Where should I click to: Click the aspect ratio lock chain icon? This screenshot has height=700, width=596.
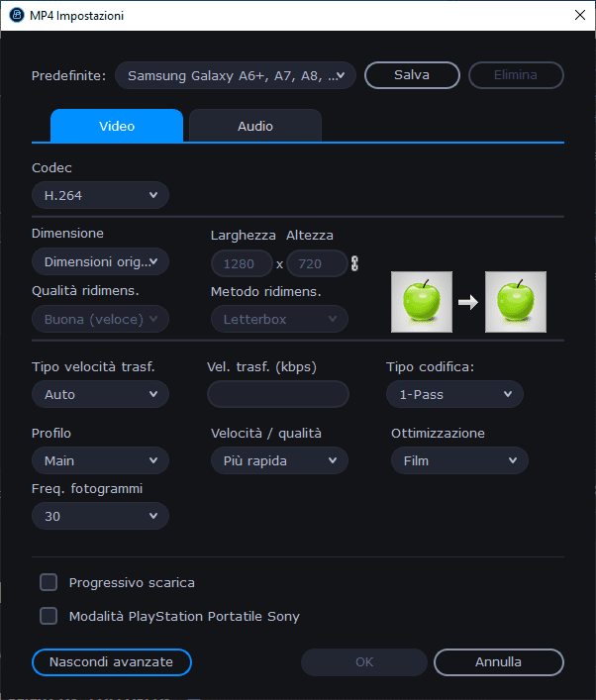click(x=355, y=263)
